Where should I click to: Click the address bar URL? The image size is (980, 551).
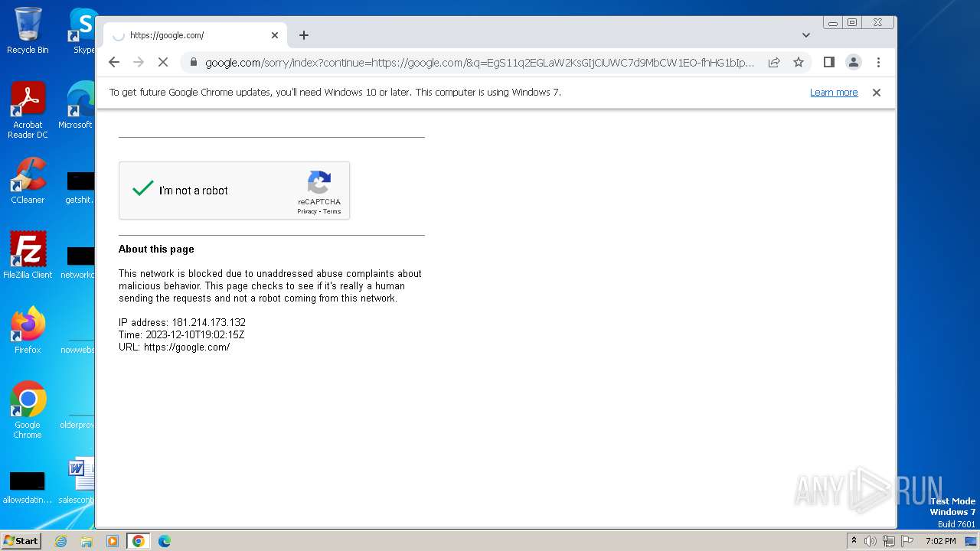pyautogui.click(x=479, y=63)
